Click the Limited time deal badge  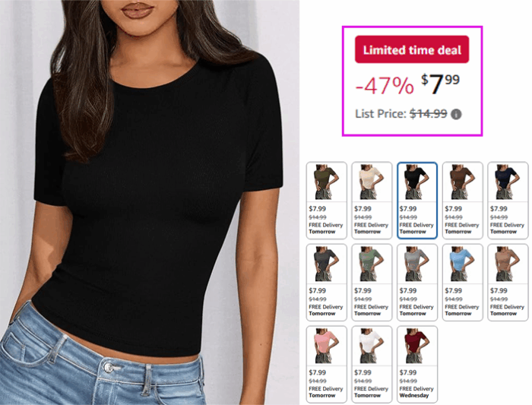point(412,49)
